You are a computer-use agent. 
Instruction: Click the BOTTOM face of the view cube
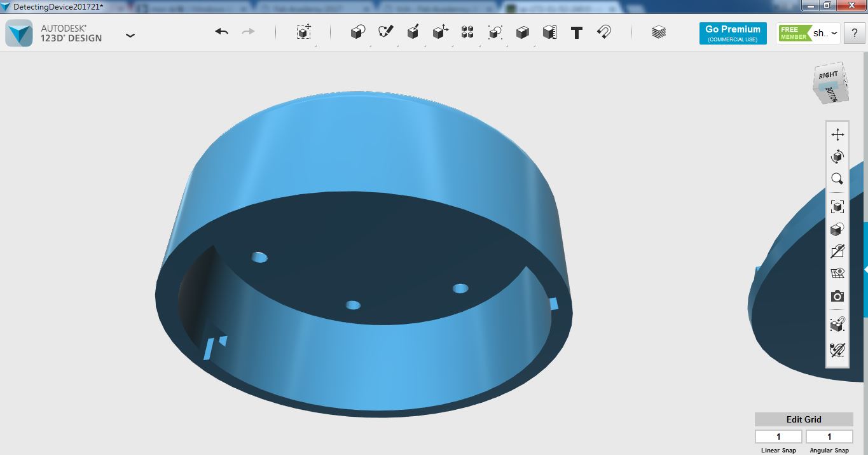click(x=832, y=94)
